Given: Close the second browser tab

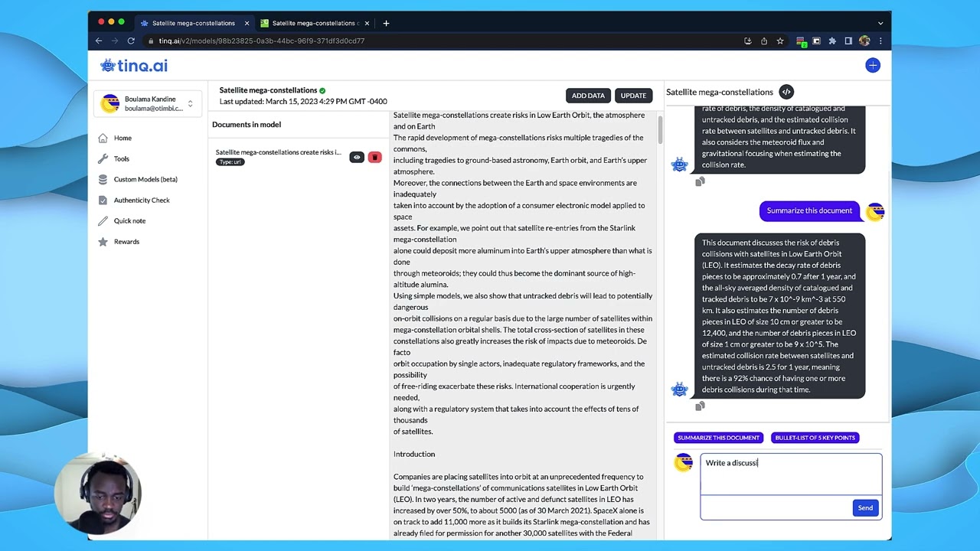Looking at the screenshot, I should (366, 23).
